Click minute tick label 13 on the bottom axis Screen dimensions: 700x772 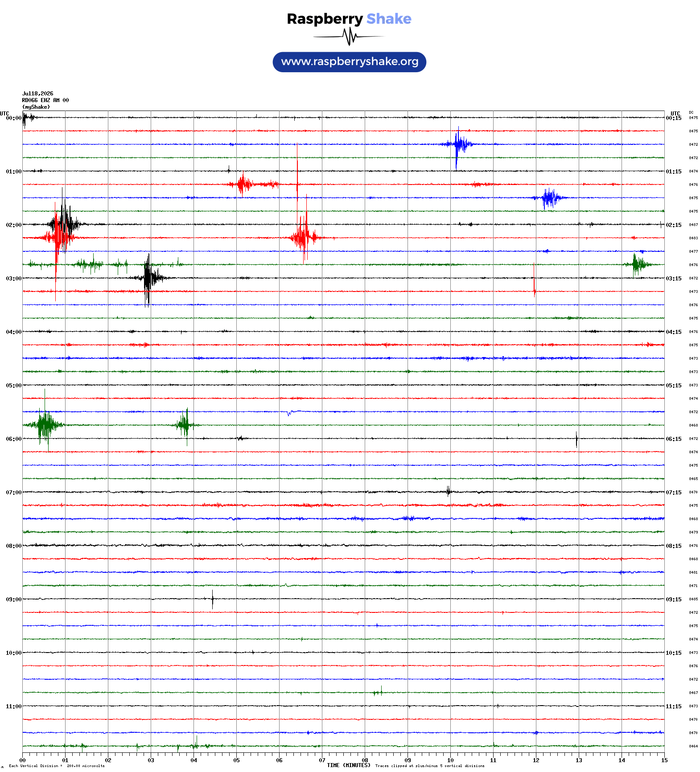tap(579, 760)
